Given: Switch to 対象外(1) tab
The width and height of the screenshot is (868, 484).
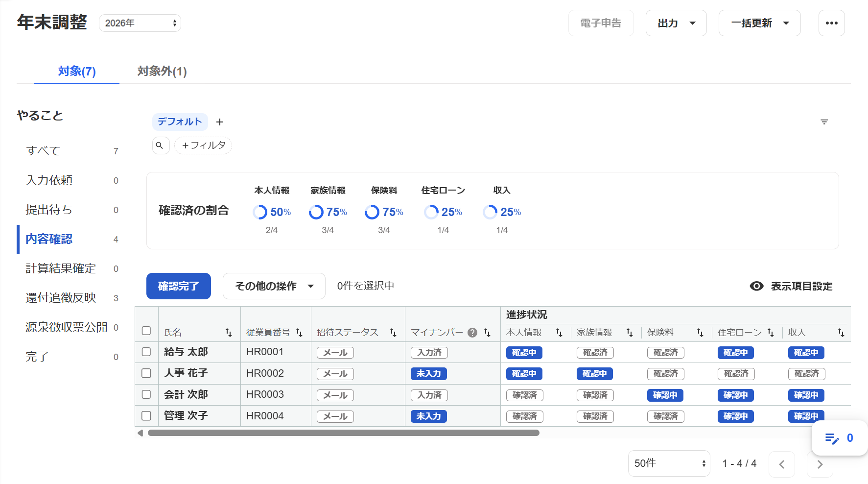Looking at the screenshot, I should pos(162,72).
